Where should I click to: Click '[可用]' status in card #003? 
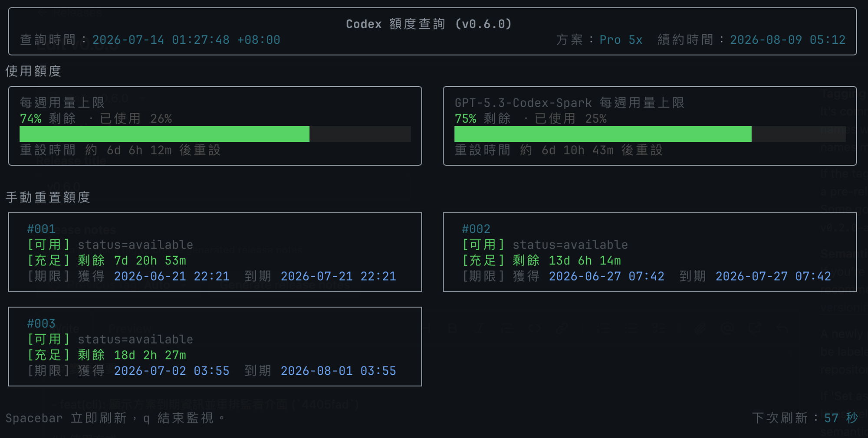pyautogui.click(x=49, y=339)
